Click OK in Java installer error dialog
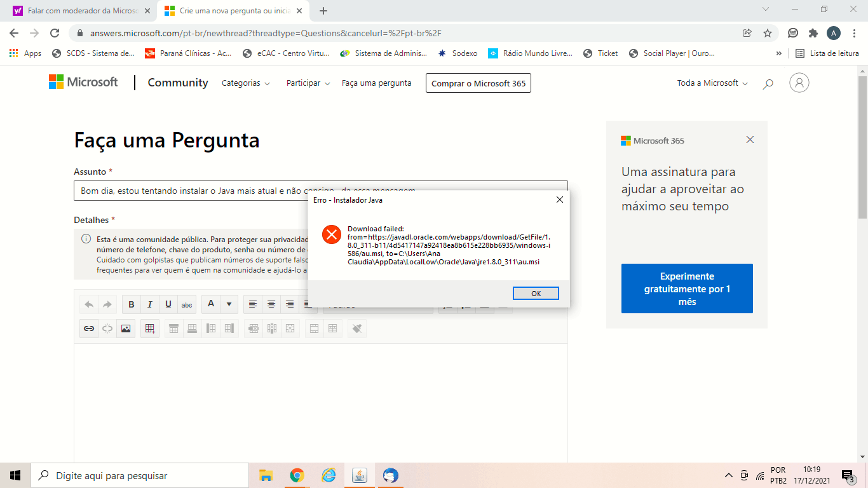The height and width of the screenshot is (488, 868). coord(536,293)
